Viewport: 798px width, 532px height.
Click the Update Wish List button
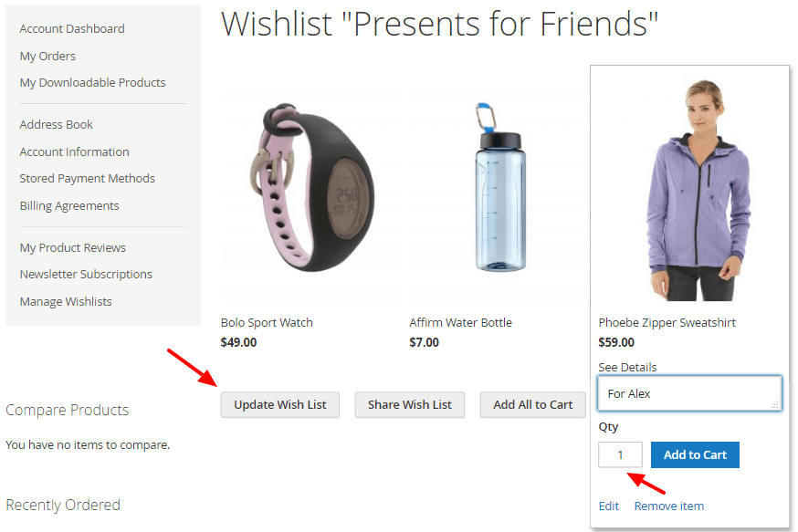tap(279, 405)
